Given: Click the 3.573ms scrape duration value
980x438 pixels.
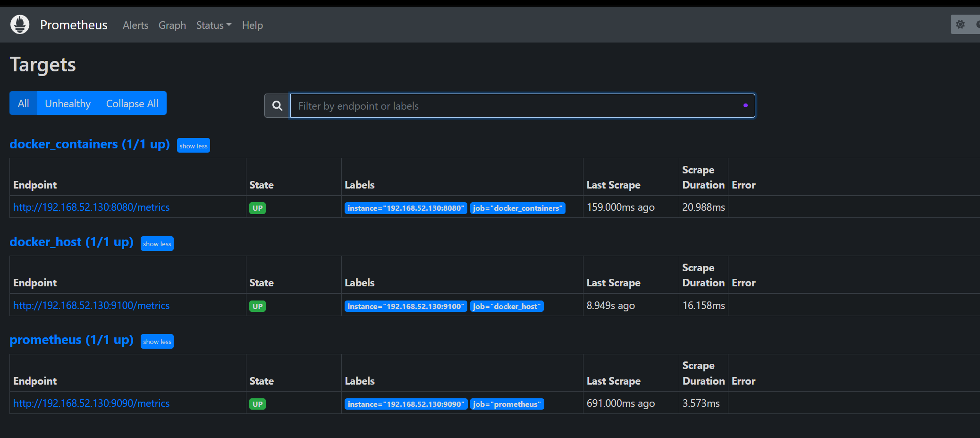Looking at the screenshot, I should click(701, 404).
